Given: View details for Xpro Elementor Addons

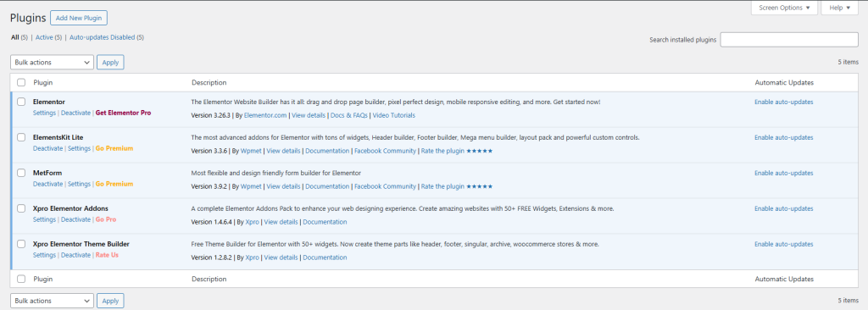Looking at the screenshot, I should (281, 222).
